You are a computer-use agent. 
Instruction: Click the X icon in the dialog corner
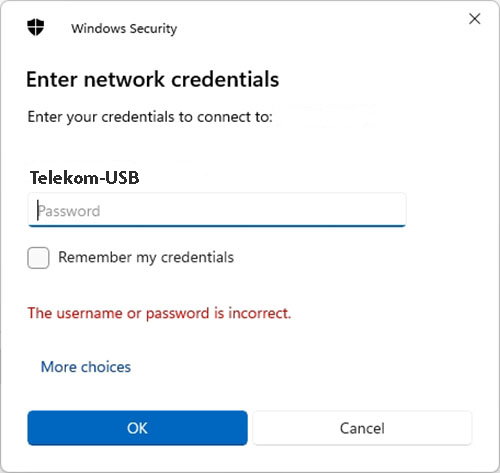(475, 19)
